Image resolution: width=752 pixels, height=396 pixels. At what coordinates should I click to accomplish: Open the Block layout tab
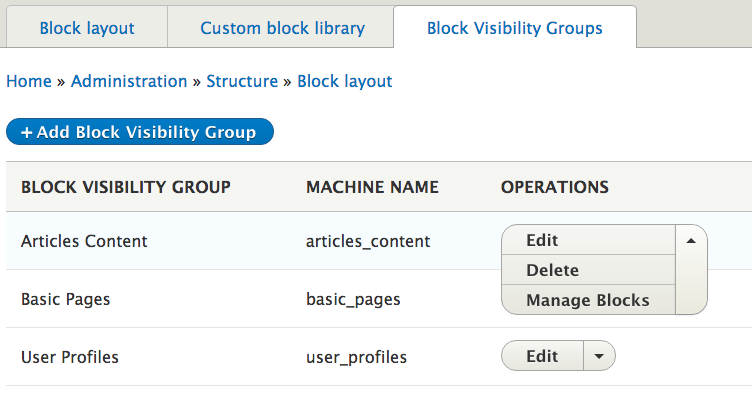(x=87, y=28)
